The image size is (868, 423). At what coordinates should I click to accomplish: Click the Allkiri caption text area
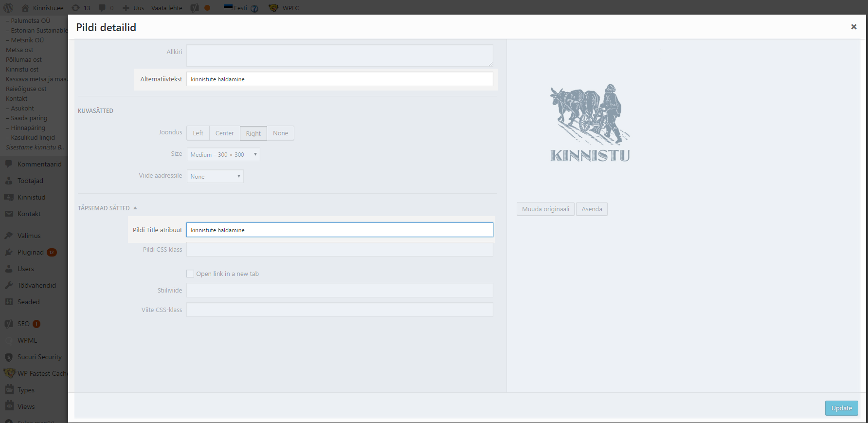coord(340,55)
